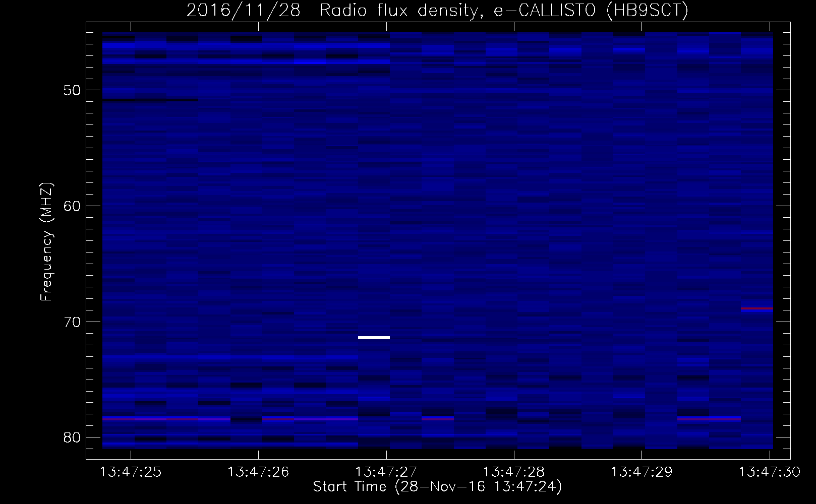Click the red line segment near 69 MHz
The image size is (816, 504).
tap(757, 308)
